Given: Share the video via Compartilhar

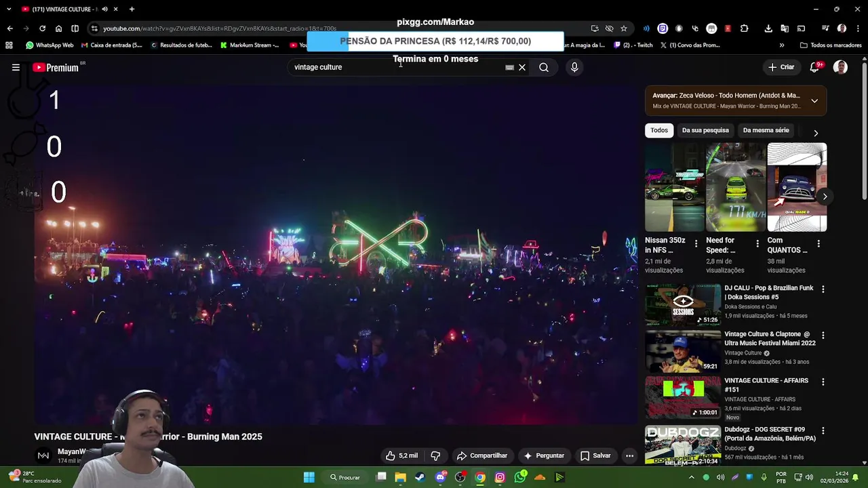Looking at the screenshot, I should click(x=482, y=455).
